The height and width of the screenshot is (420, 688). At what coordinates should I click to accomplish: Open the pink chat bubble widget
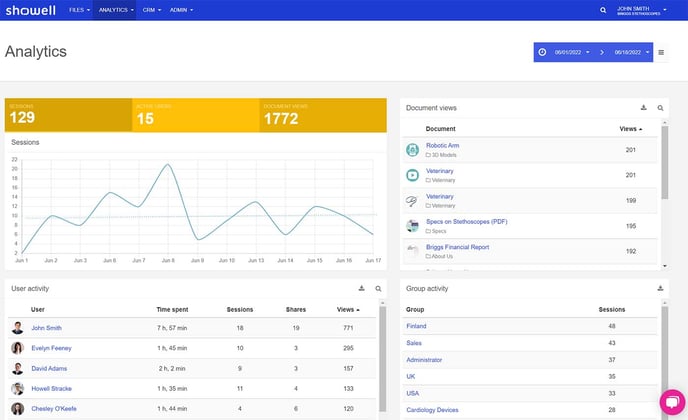pyautogui.click(x=673, y=402)
